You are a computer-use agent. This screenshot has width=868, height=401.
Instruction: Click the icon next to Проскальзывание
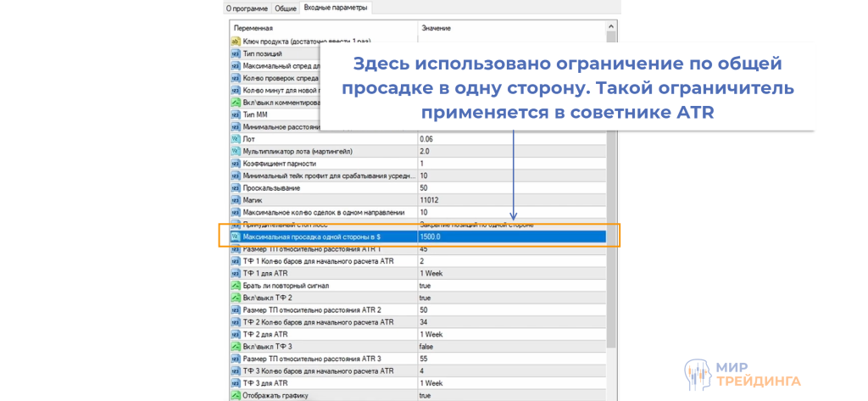tap(236, 187)
